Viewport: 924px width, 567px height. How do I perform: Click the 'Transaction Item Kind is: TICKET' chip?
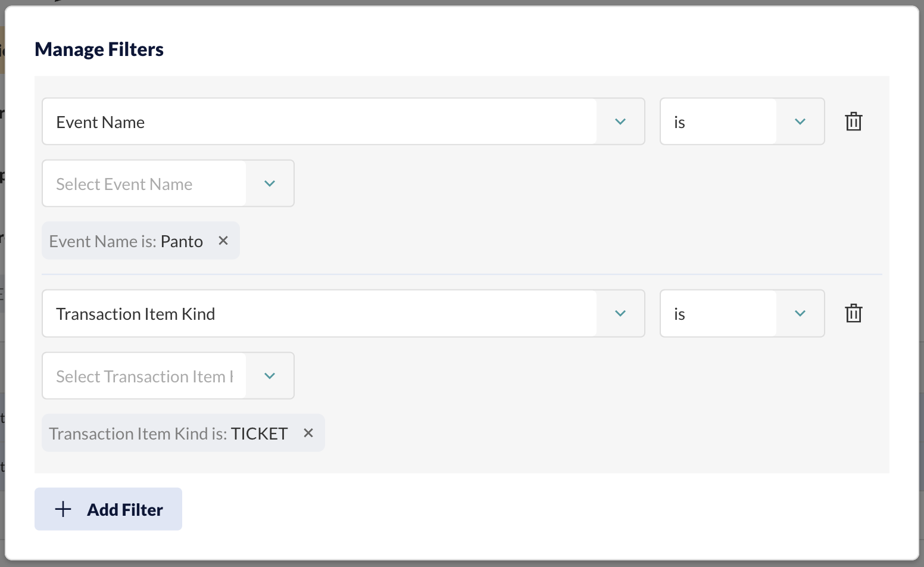pos(183,433)
